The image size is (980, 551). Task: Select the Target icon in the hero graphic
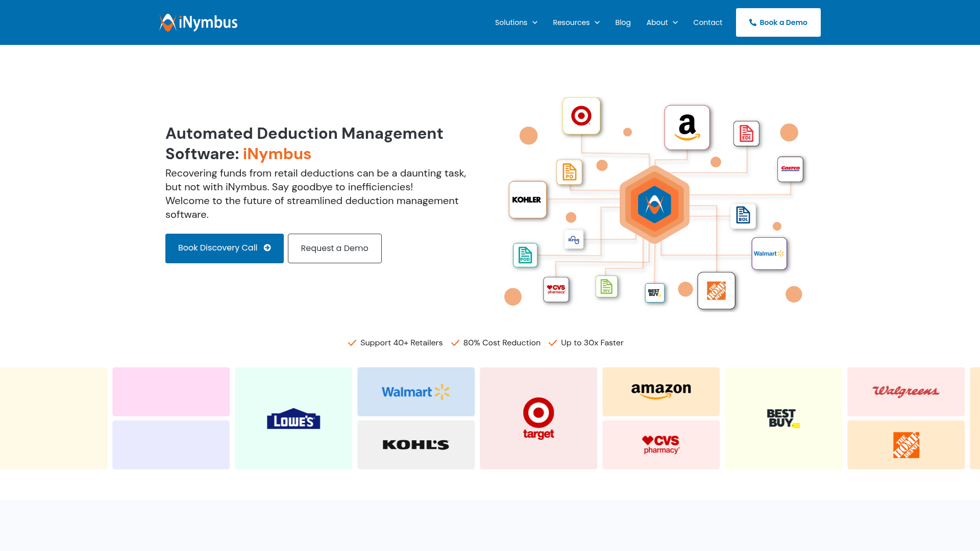click(581, 116)
